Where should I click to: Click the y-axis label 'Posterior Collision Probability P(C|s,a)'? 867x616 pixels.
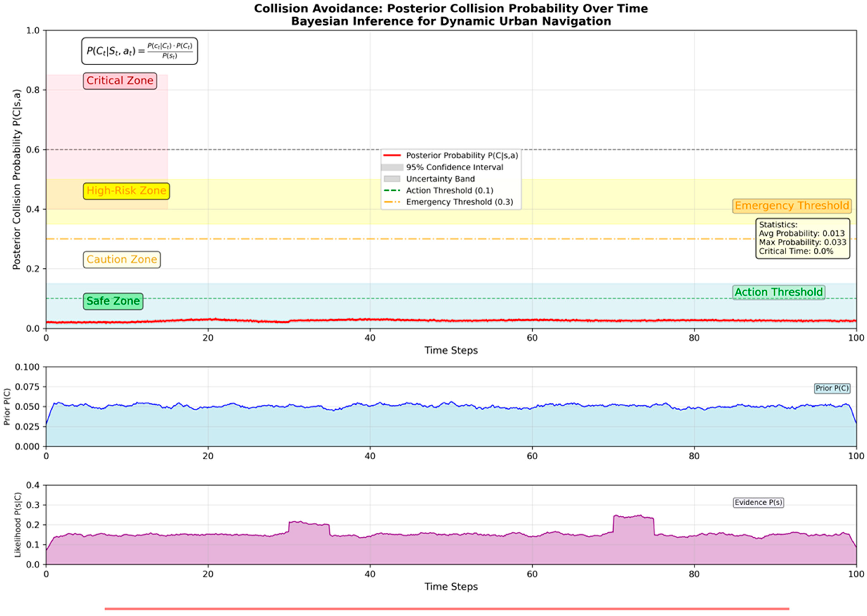coord(16,179)
